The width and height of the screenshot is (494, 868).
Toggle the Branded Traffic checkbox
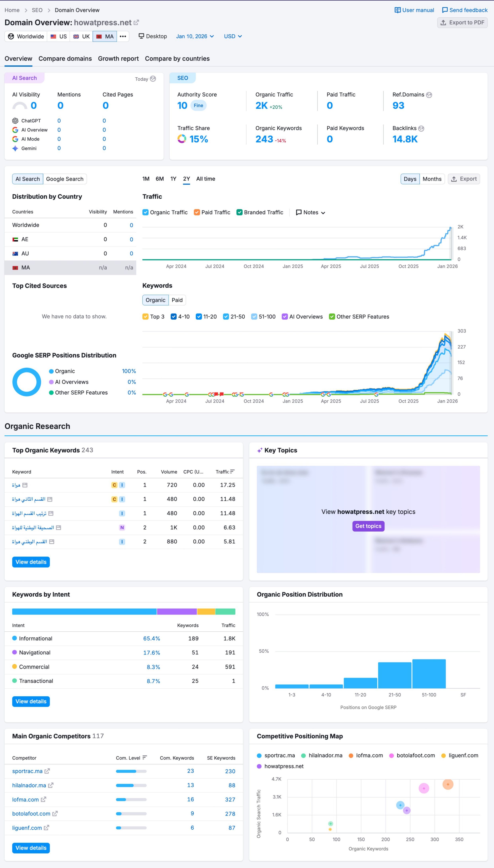[239, 212]
